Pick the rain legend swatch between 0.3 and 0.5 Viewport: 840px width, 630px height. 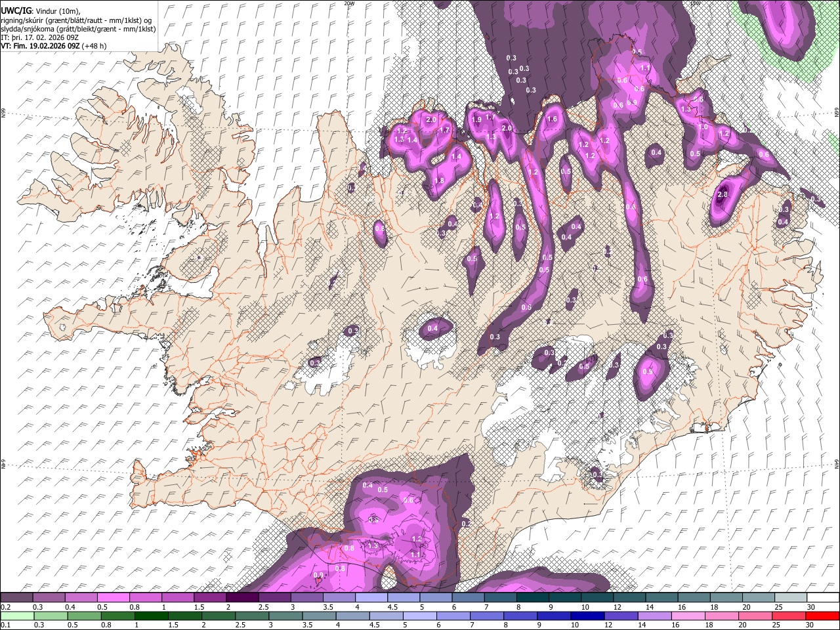click(x=49, y=616)
